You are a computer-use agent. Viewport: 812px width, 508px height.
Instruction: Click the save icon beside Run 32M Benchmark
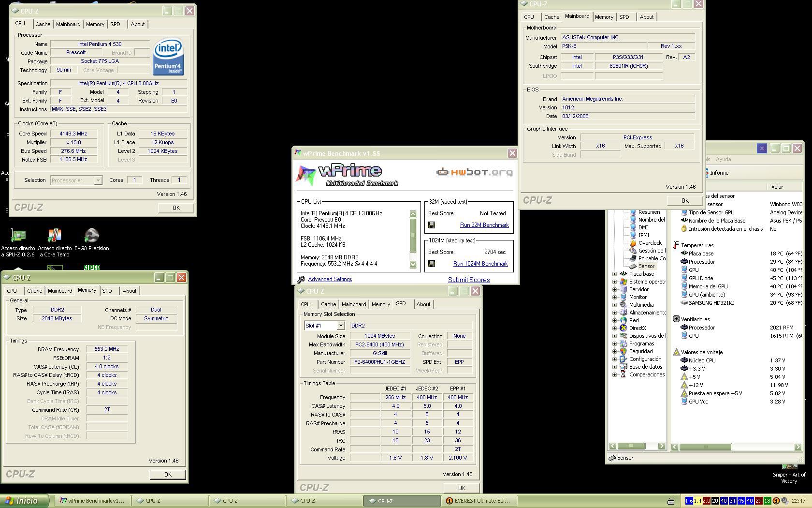(432, 225)
